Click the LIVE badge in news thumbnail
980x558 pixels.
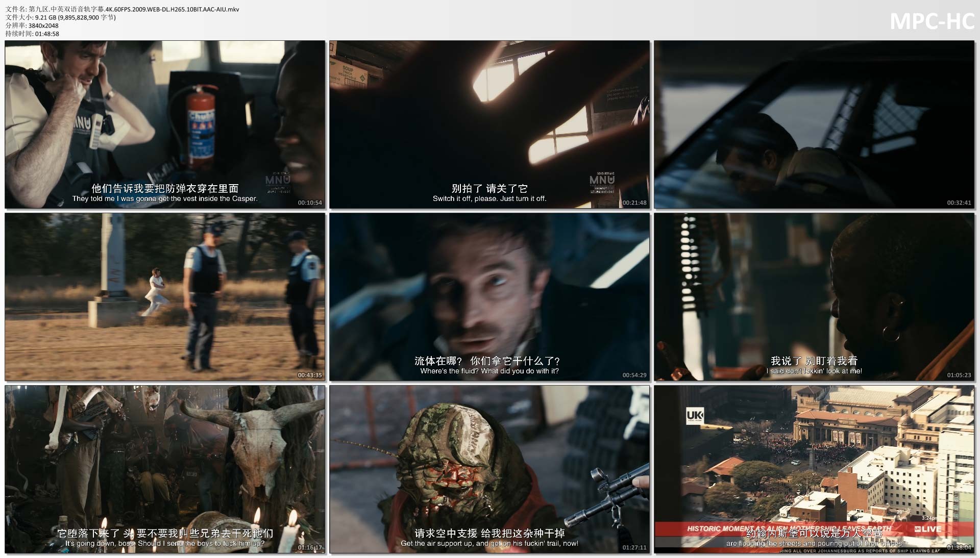point(928,529)
